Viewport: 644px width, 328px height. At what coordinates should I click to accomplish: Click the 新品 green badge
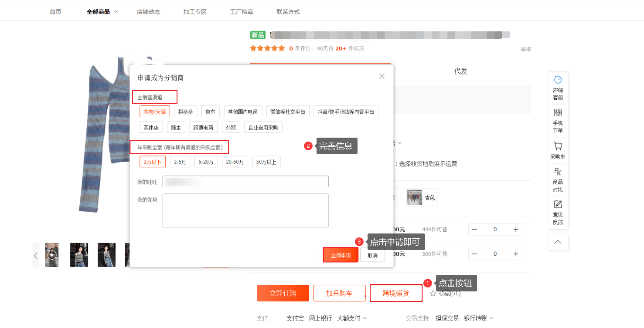pos(258,35)
